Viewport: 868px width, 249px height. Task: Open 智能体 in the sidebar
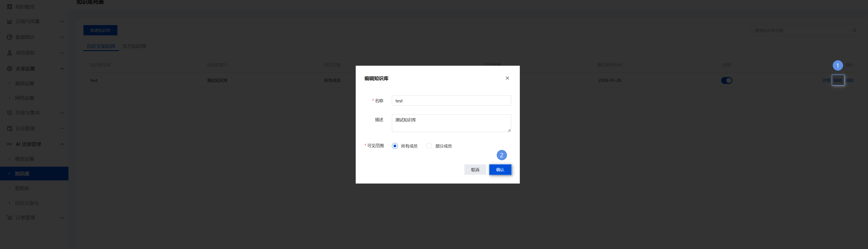pyautogui.click(x=22, y=188)
